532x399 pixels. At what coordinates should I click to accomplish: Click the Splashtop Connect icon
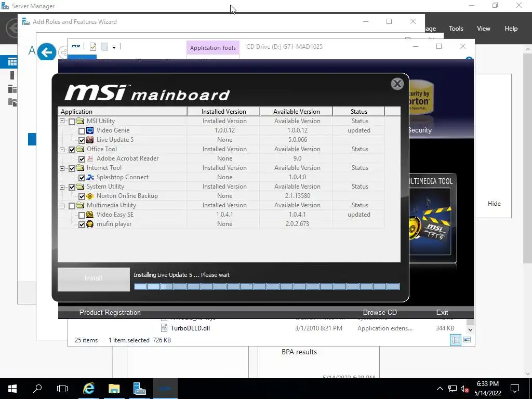(90, 177)
